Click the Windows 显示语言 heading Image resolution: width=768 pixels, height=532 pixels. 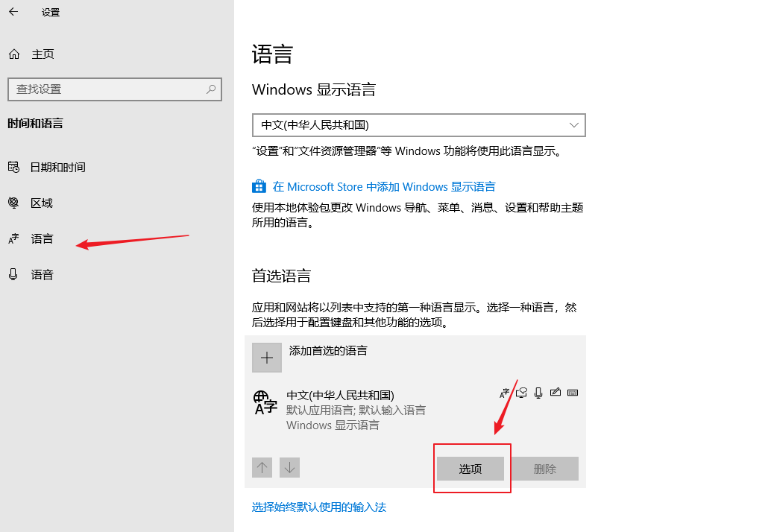(314, 89)
